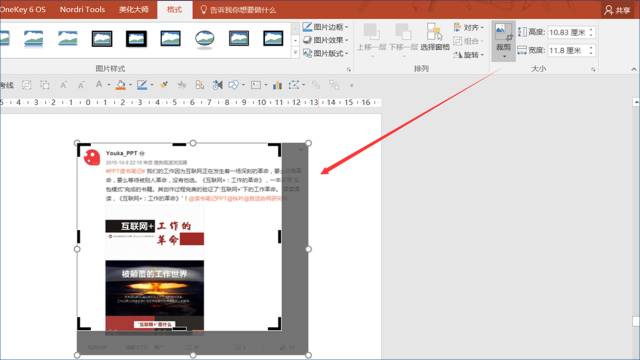The height and width of the screenshot is (360, 640).
Task: Open the Align (对齐) dropdown
Action: click(469, 27)
